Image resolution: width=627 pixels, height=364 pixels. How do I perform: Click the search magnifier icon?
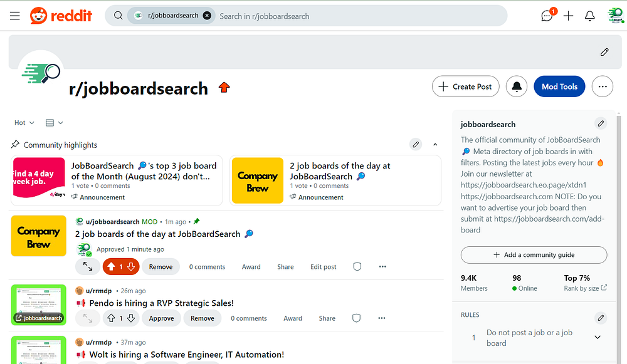pyautogui.click(x=118, y=16)
